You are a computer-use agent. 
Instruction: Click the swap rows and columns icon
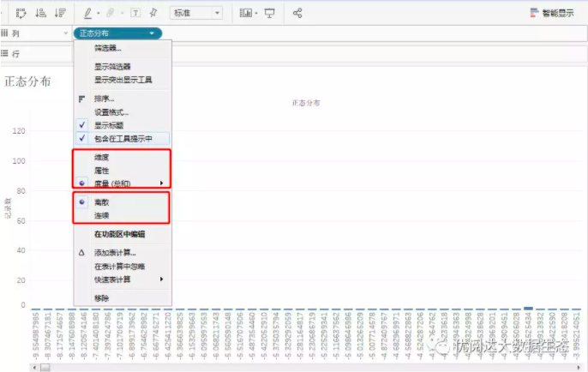coord(21,13)
